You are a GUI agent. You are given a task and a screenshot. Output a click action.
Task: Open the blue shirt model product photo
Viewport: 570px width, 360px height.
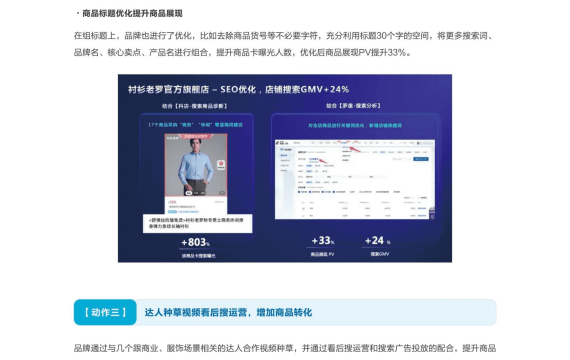click(x=196, y=165)
